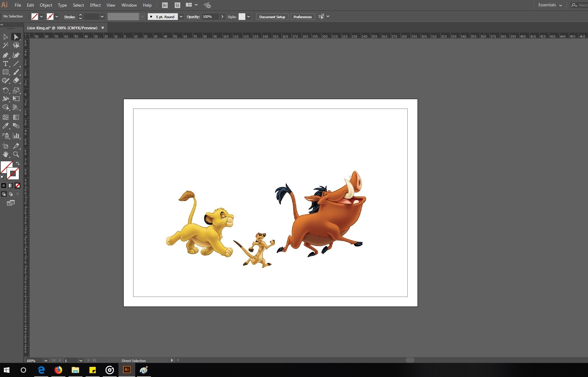Viewport: 588px width, 377px height.
Task: Enable Draw Behind drawing mode
Action: pos(11,194)
